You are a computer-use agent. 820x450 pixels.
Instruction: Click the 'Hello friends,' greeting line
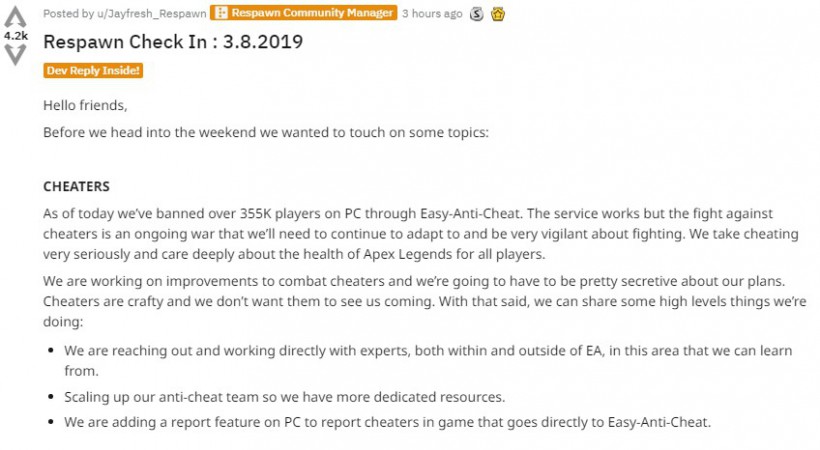coord(85,104)
